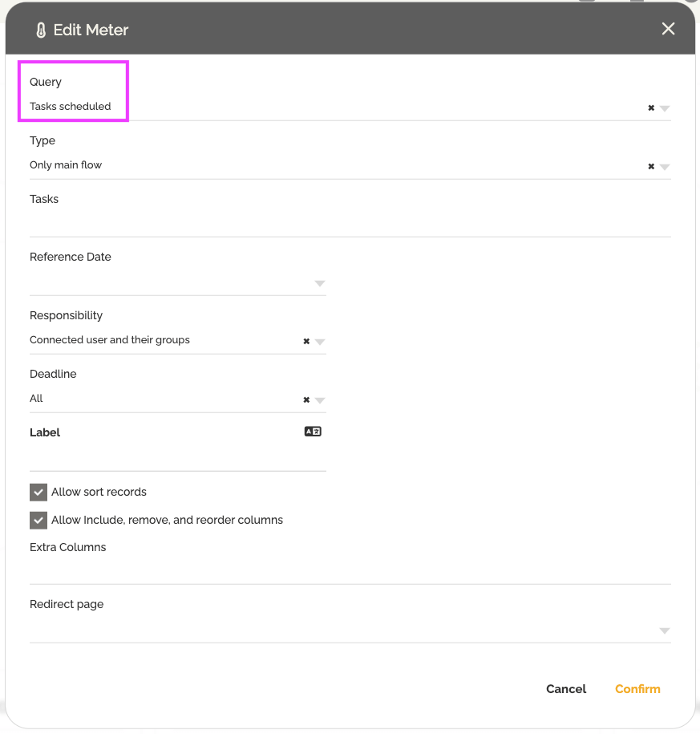This screenshot has width=700, height=734.
Task: Click into the Label text field
Action: pyautogui.click(x=178, y=457)
